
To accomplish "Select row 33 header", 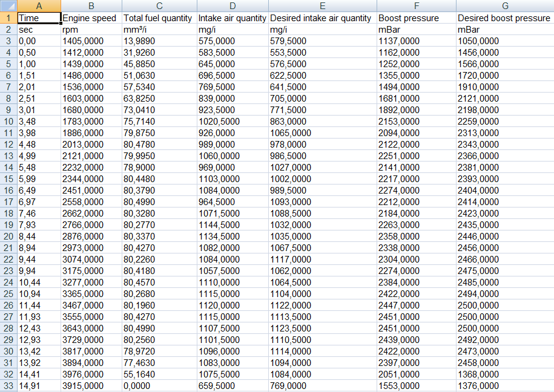I will click(x=8, y=386).
